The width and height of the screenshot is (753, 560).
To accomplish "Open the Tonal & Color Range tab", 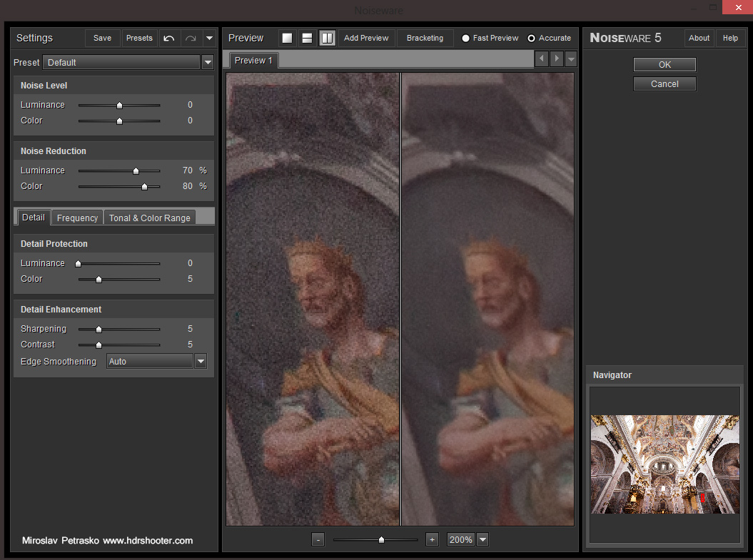I will tap(149, 218).
